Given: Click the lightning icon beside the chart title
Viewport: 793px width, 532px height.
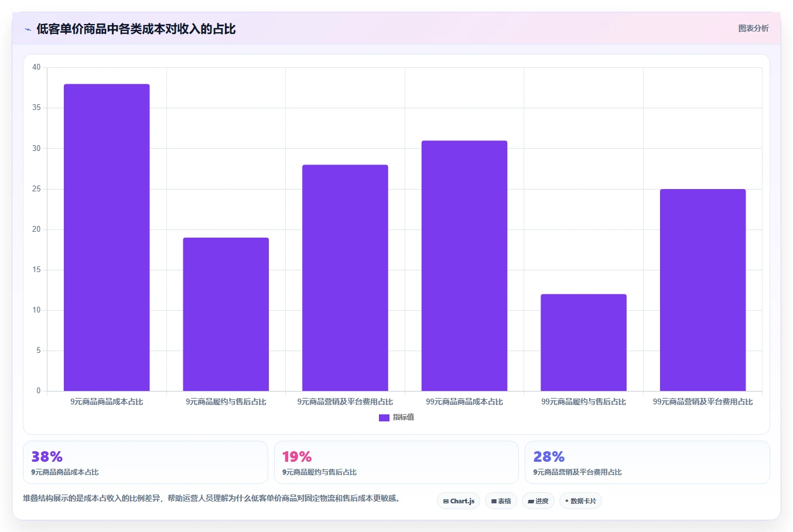Looking at the screenshot, I should (x=28, y=29).
